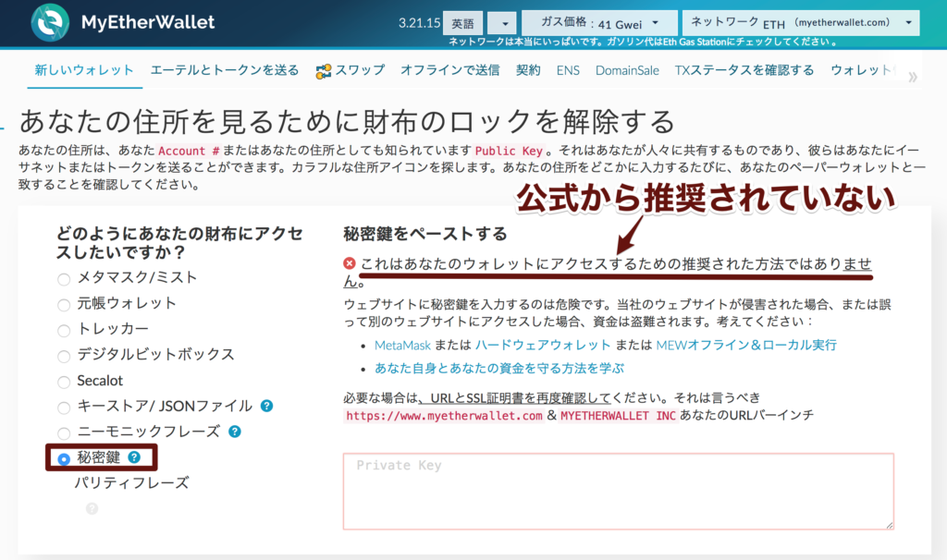Click the あなたの住所を見るために page heading
The width and height of the screenshot is (947, 560).
point(347,122)
